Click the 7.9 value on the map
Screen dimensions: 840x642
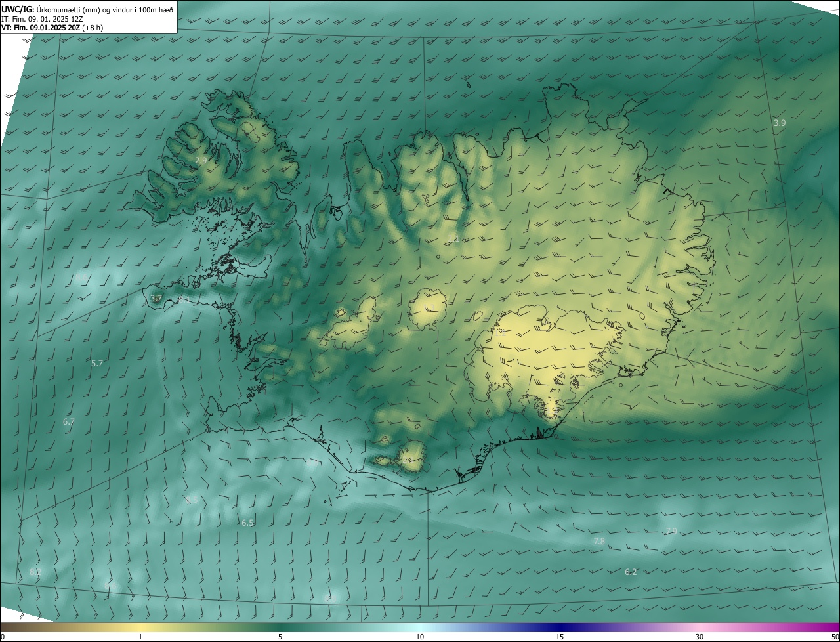click(671, 531)
